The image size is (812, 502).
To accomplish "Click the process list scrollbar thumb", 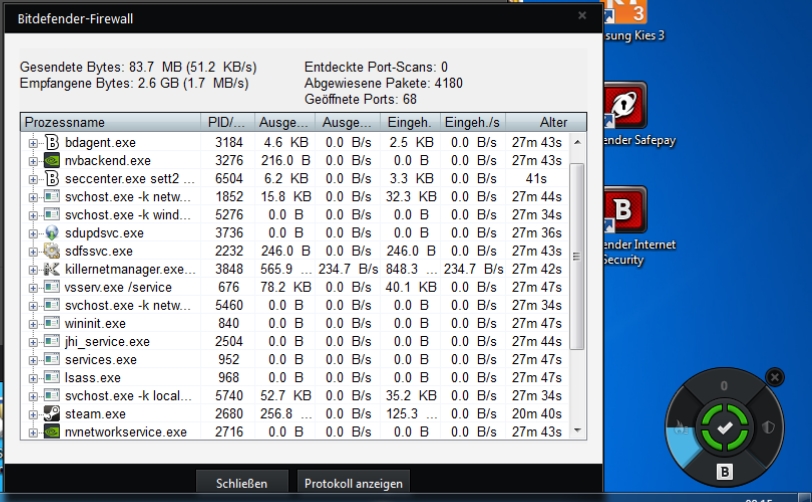I will [x=577, y=256].
